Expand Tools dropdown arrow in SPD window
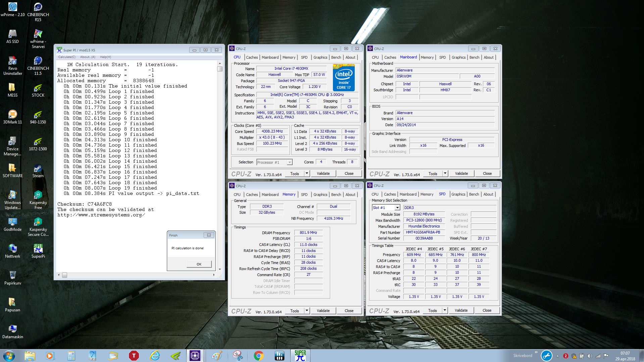 click(x=445, y=310)
